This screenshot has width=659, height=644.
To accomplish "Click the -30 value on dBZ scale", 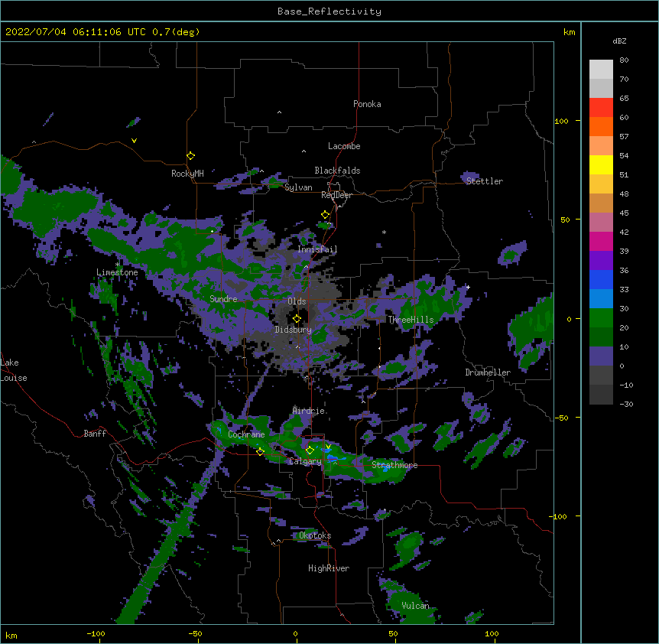I will (x=626, y=404).
